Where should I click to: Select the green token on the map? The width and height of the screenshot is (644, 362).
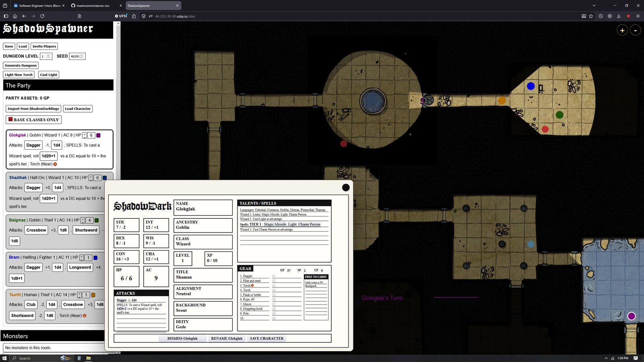coord(559,115)
